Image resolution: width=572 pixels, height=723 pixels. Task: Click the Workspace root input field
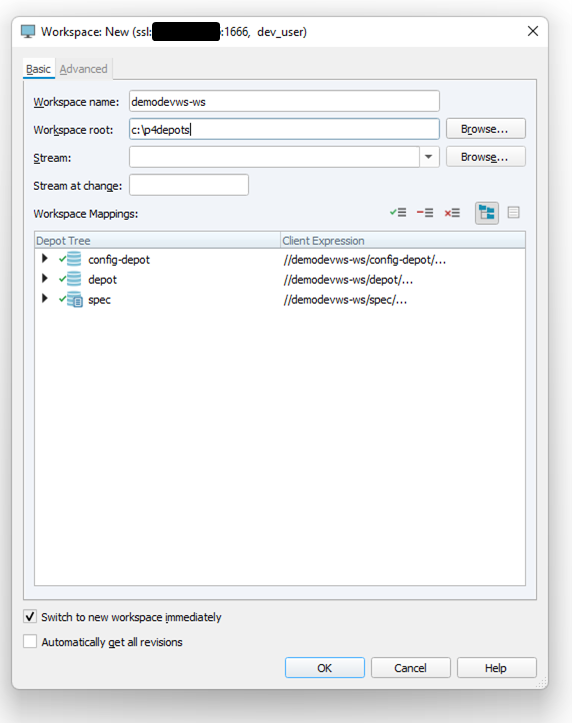(x=284, y=130)
